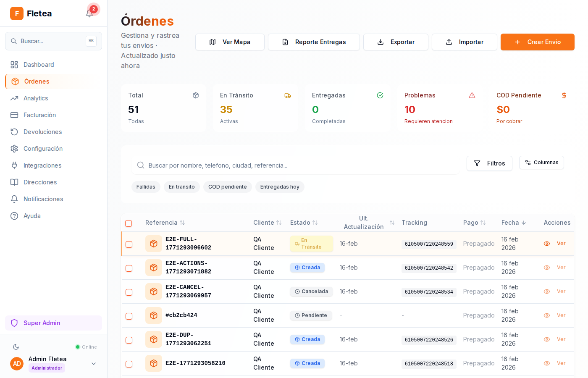The image size is (588, 378).
Task: Click the Ver Mapa button
Action: click(230, 42)
